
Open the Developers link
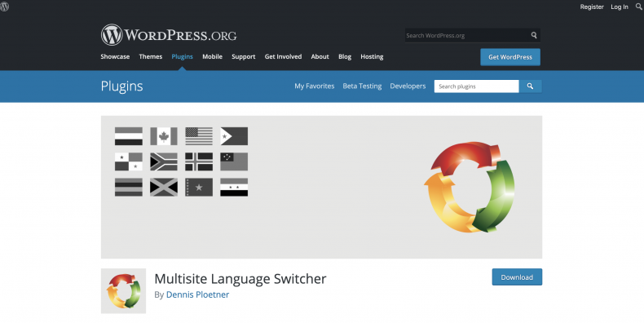pos(408,86)
